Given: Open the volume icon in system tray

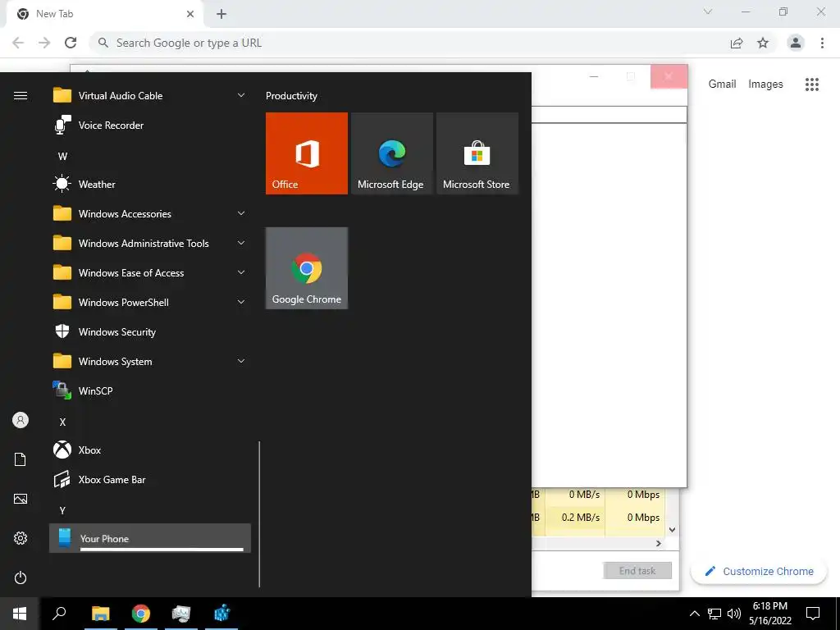Looking at the screenshot, I should (x=734, y=614).
